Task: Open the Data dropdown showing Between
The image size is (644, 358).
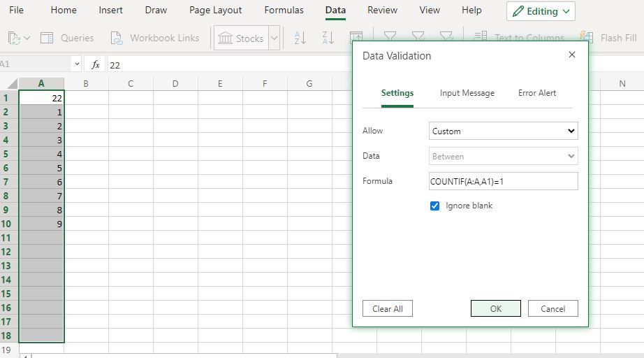Action: tap(503, 156)
